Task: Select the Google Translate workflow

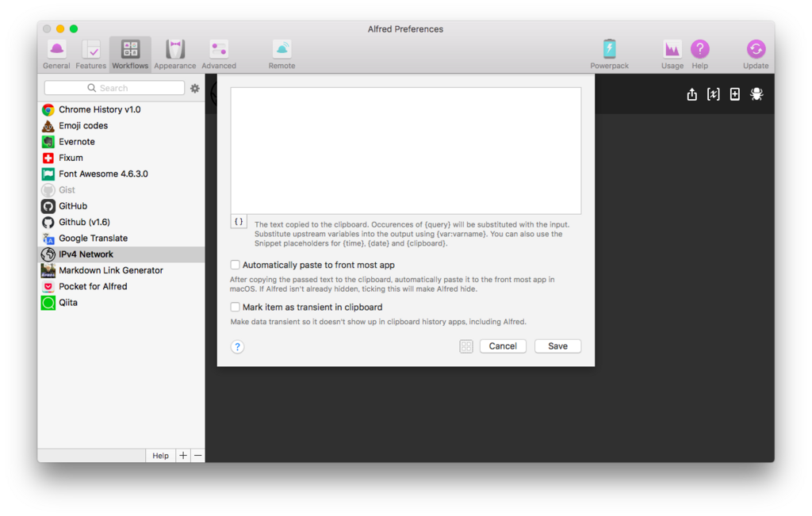Action: [x=121, y=238]
